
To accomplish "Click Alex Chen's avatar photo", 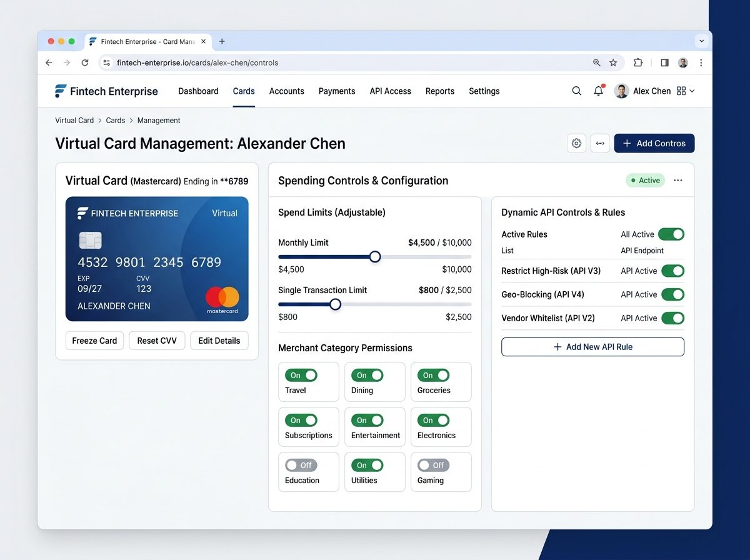I will (x=621, y=91).
